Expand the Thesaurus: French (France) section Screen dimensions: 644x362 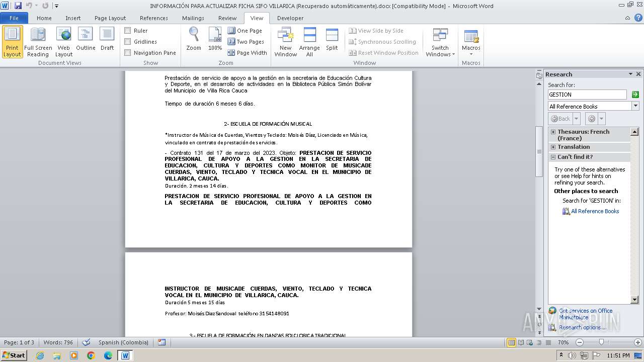coord(553,132)
